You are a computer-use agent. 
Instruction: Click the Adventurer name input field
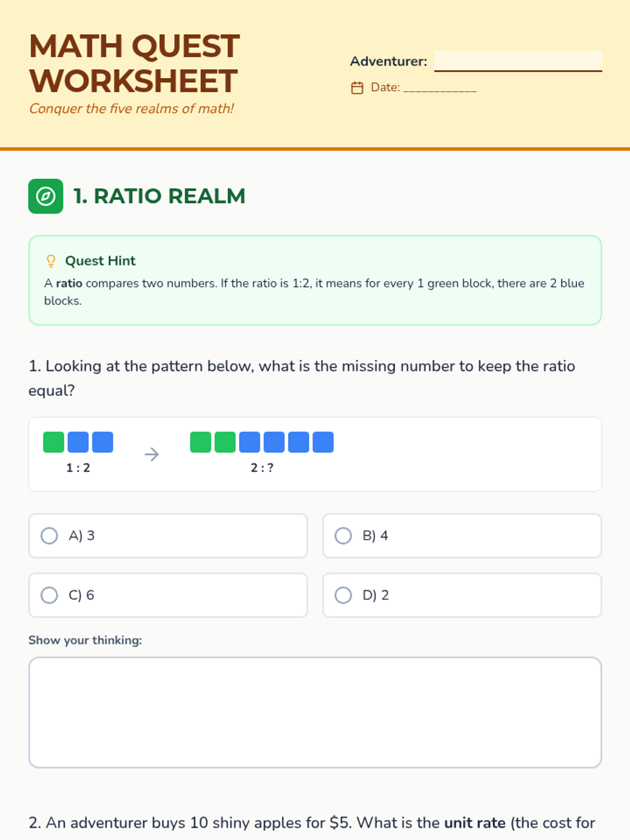click(518, 61)
